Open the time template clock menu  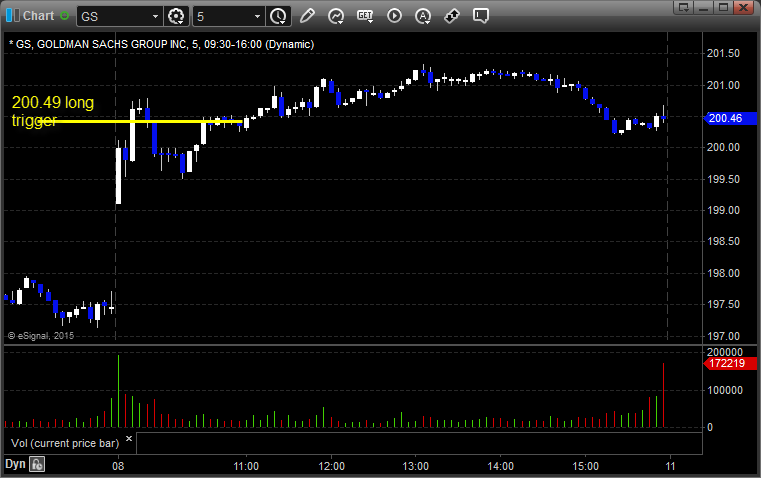[x=279, y=16]
